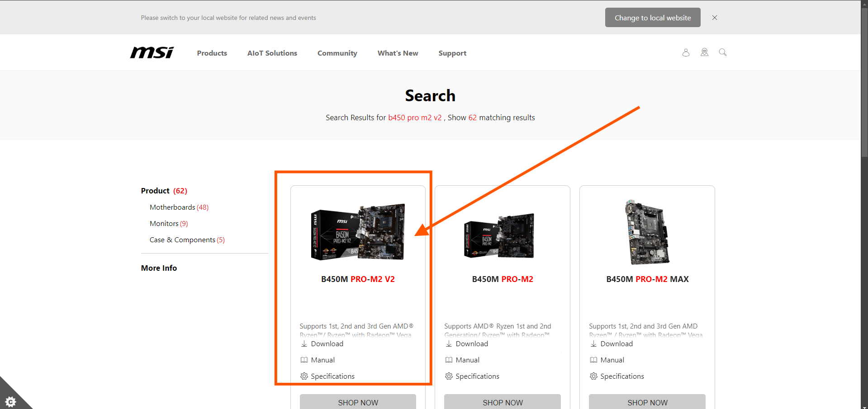
Task: Open Manual link text for B450M PRO-M2
Action: click(x=468, y=360)
